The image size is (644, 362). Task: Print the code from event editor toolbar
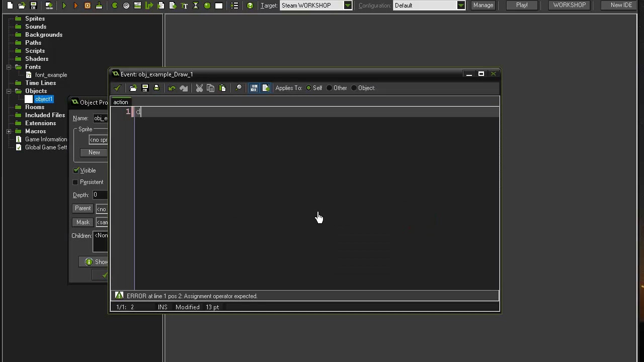156,88
